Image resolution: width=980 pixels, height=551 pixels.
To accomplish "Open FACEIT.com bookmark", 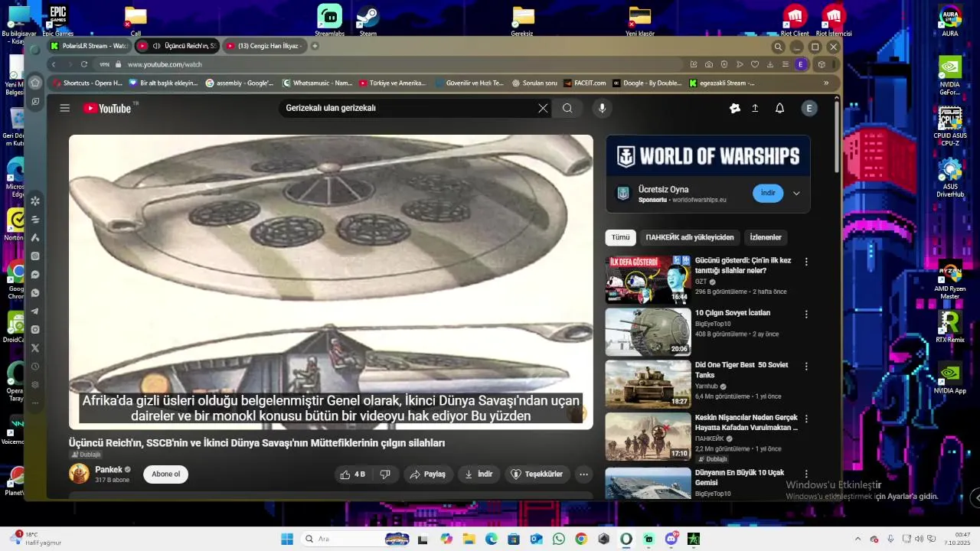I will click(x=584, y=83).
